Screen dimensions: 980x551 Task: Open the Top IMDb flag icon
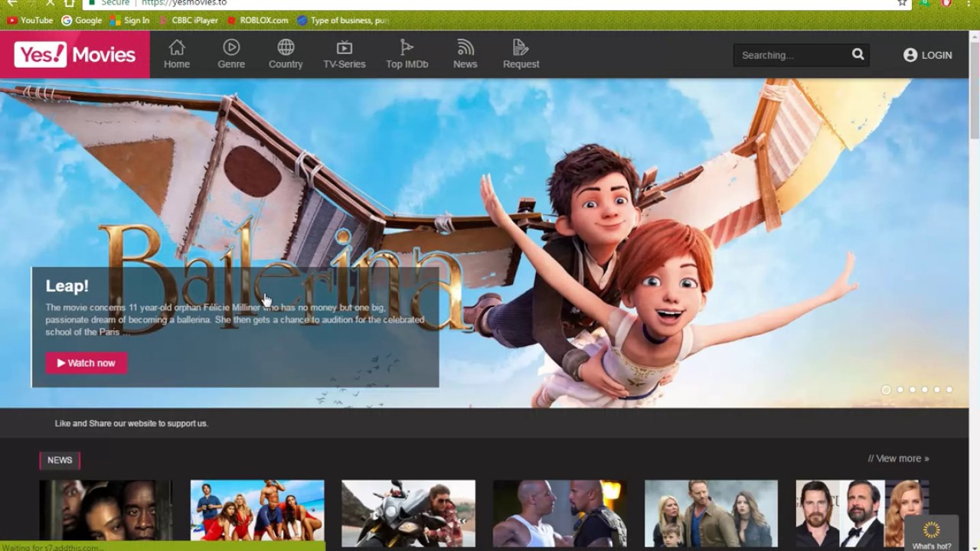coord(407,47)
